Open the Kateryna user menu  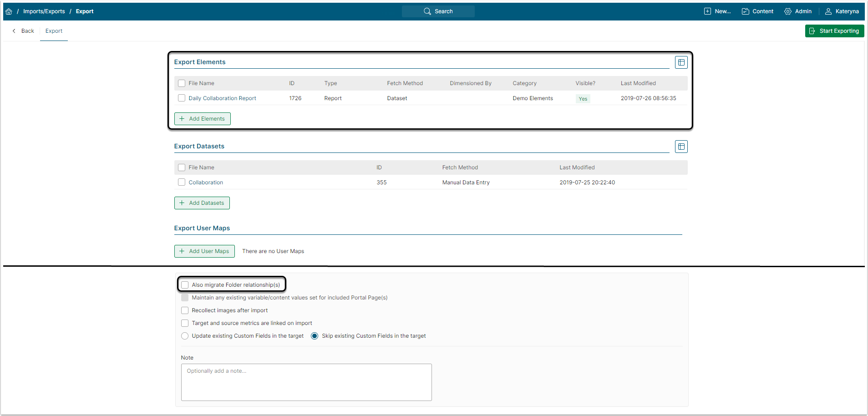(842, 11)
